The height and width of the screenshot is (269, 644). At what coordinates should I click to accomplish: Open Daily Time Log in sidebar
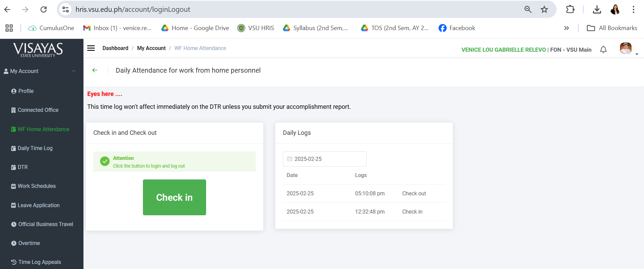pyautogui.click(x=35, y=148)
